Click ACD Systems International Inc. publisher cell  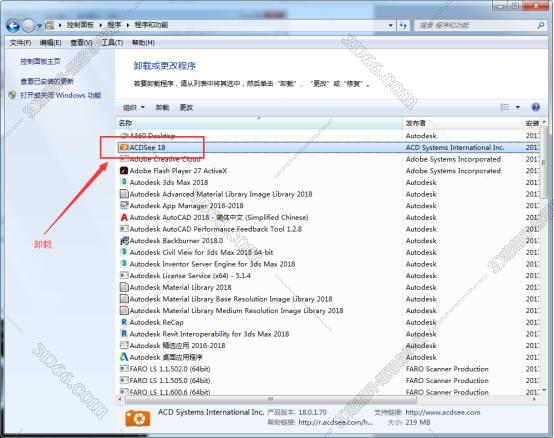455,147
